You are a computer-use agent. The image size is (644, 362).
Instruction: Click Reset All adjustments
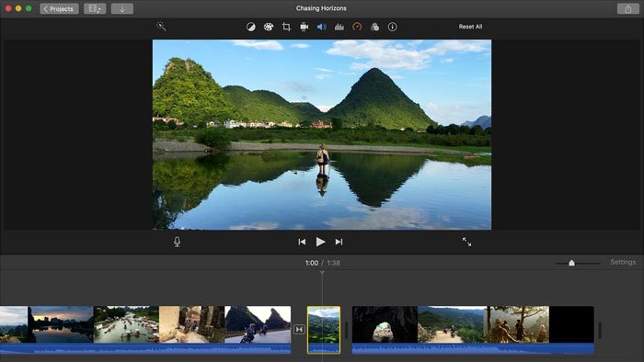470,27
